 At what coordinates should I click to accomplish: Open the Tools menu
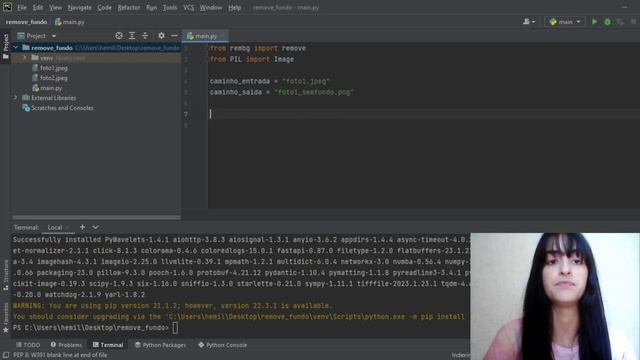click(x=170, y=7)
